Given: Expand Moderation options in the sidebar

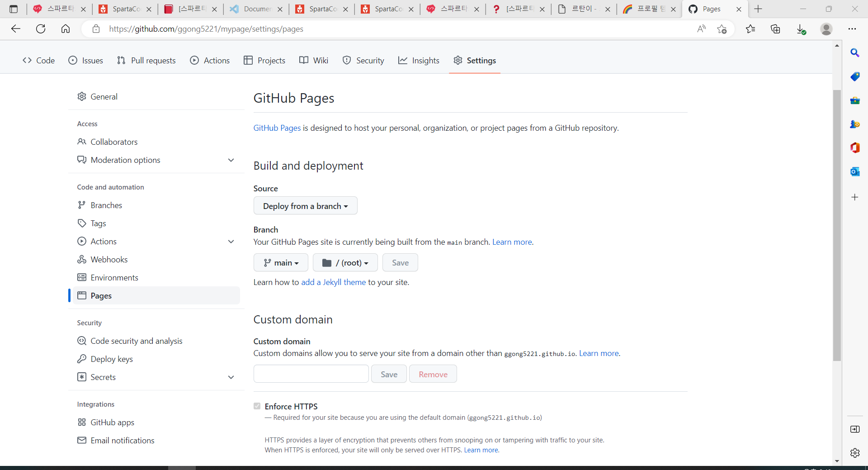Looking at the screenshot, I should tap(231, 160).
